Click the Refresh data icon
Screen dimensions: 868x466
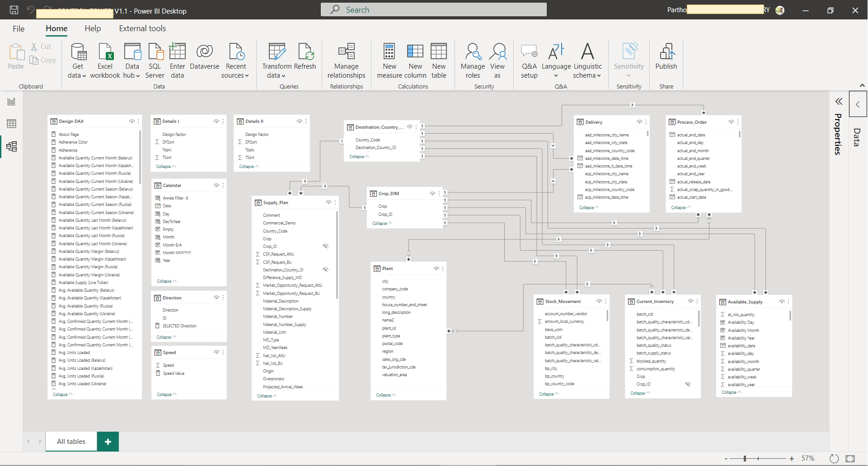(x=305, y=56)
